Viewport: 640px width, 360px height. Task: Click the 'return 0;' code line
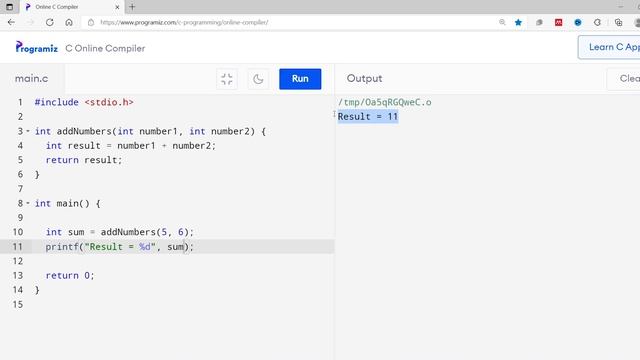coord(70,276)
